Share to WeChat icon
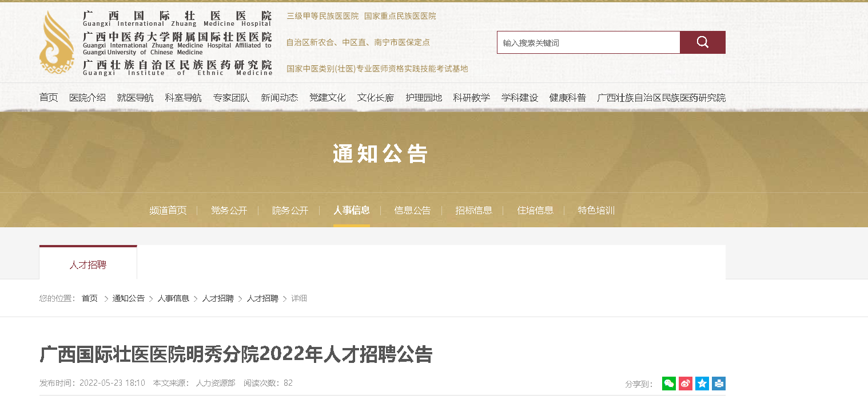The width and height of the screenshot is (868, 407). (668, 384)
